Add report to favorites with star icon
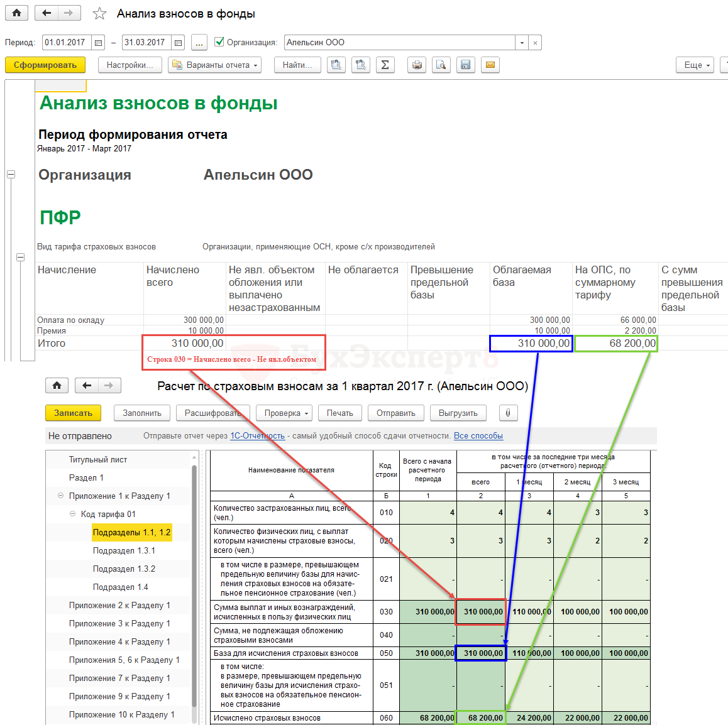 (x=99, y=14)
